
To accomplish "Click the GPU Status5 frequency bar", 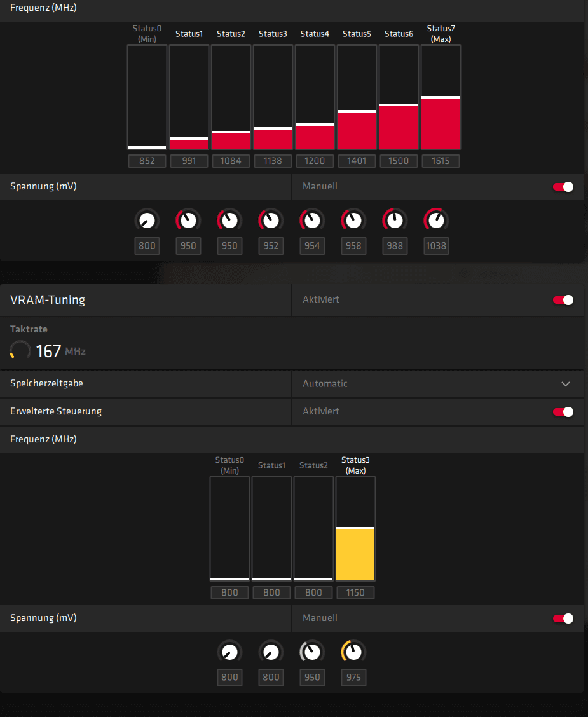I will click(x=357, y=97).
